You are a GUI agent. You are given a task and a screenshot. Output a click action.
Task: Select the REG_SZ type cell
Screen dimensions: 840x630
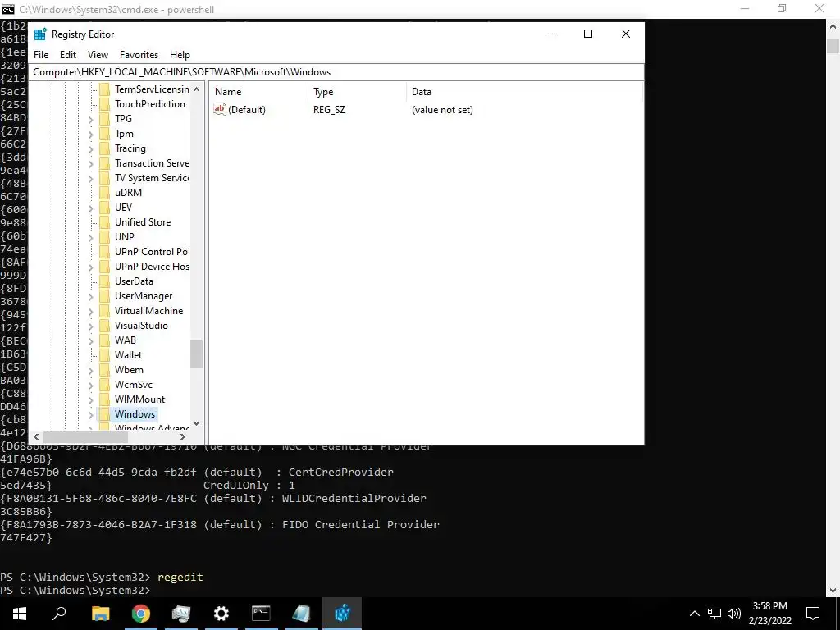330,110
